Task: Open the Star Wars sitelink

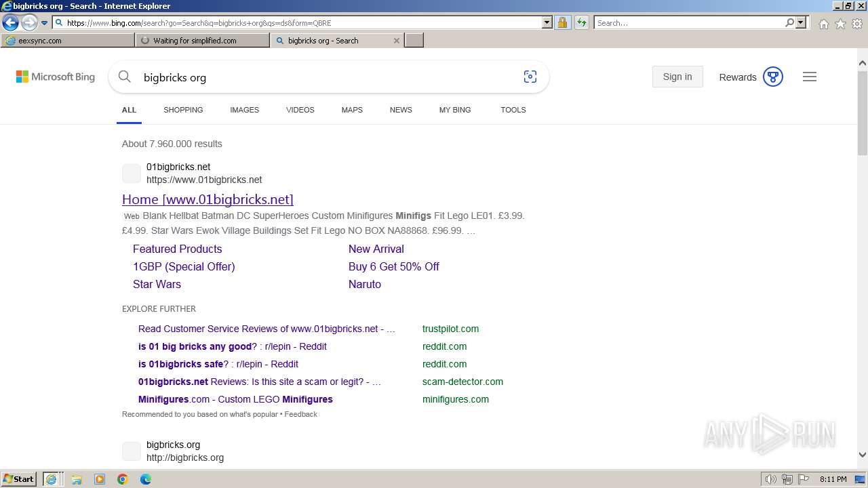Action: tap(157, 284)
